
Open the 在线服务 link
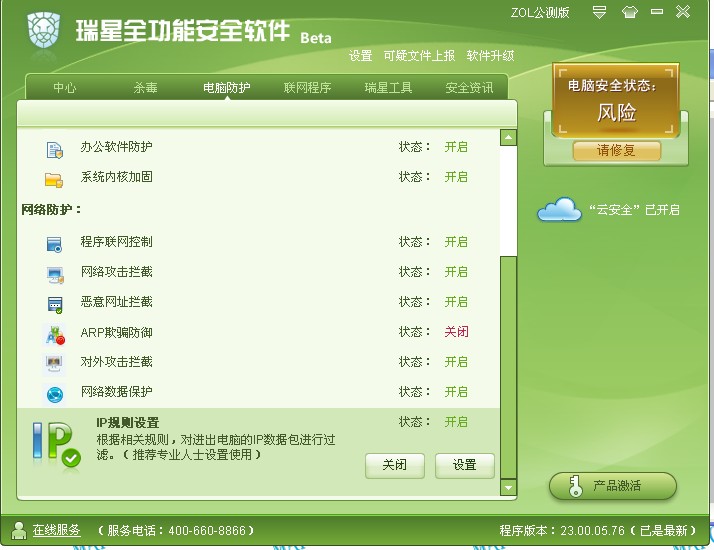point(56,530)
